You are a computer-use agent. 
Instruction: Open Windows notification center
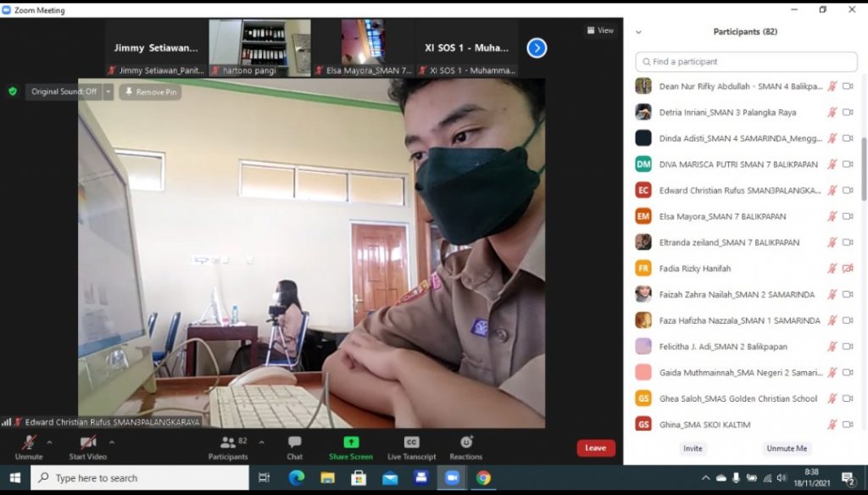pyautogui.click(x=848, y=478)
